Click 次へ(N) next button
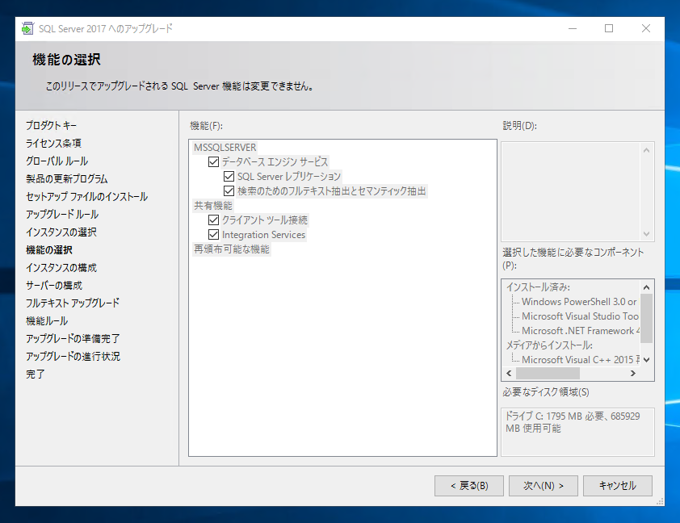The height and width of the screenshot is (523, 680). (x=543, y=486)
